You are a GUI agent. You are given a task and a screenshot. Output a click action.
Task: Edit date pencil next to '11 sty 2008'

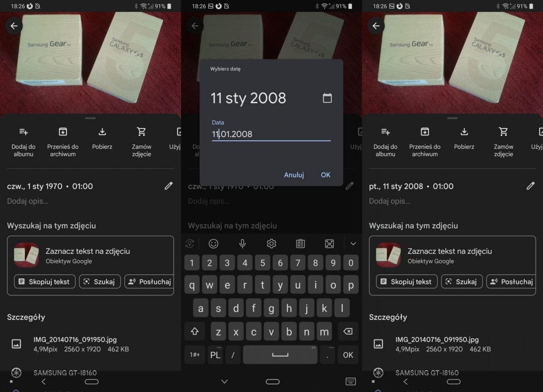click(530, 186)
